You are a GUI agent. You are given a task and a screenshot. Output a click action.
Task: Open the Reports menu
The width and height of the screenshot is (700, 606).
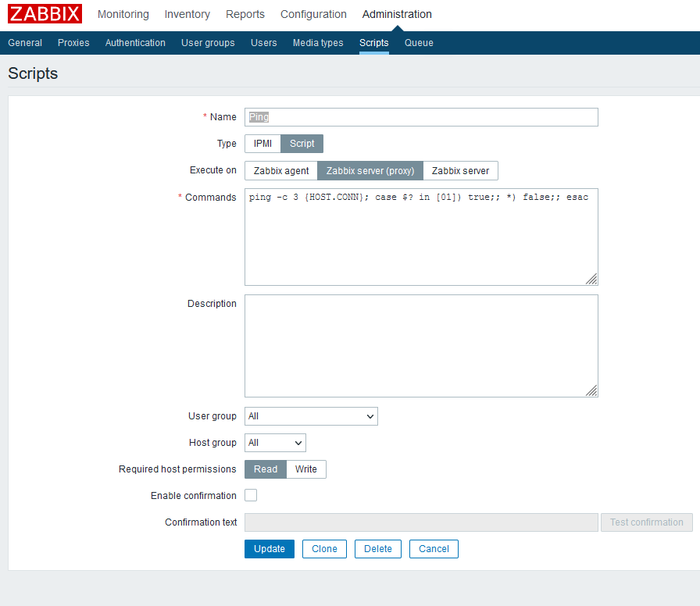(245, 14)
